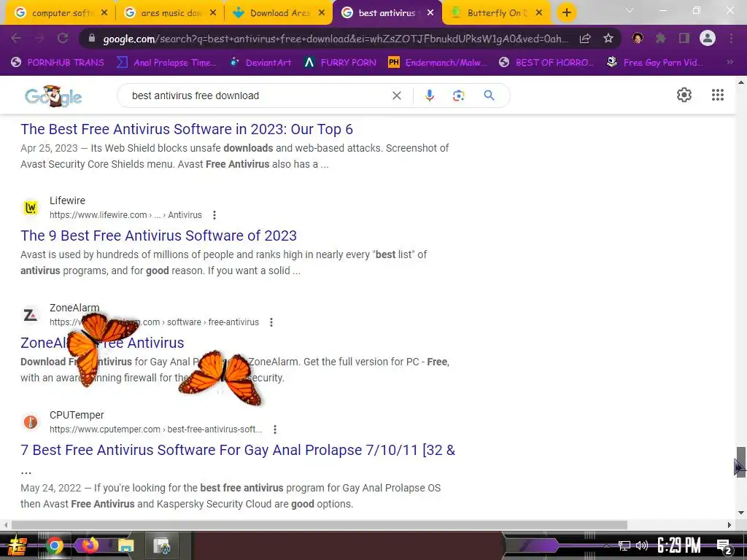Viewport: 747px width, 560px height.
Task: Open 'The 9 Best Free Antivirus Software of 2023'
Action: pyautogui.click(x=158, y=236)
